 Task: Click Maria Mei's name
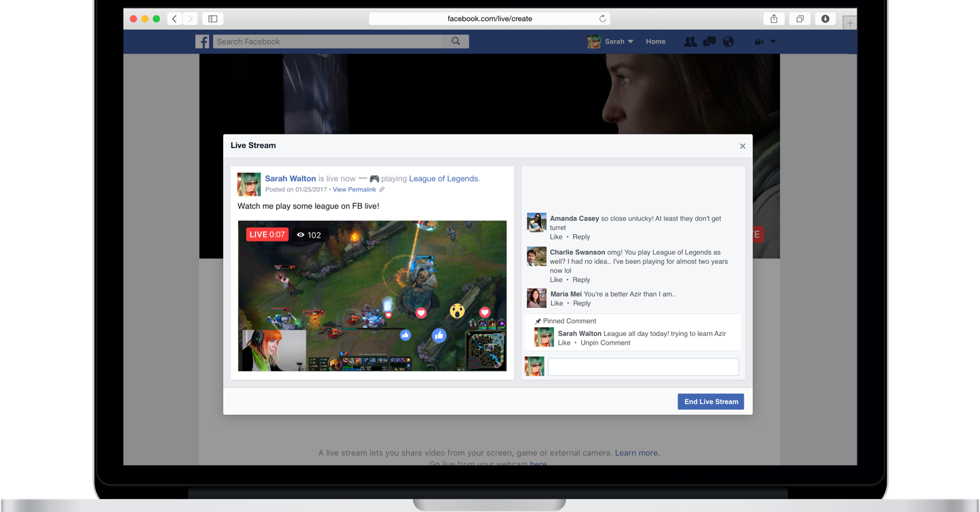point(566,294)
